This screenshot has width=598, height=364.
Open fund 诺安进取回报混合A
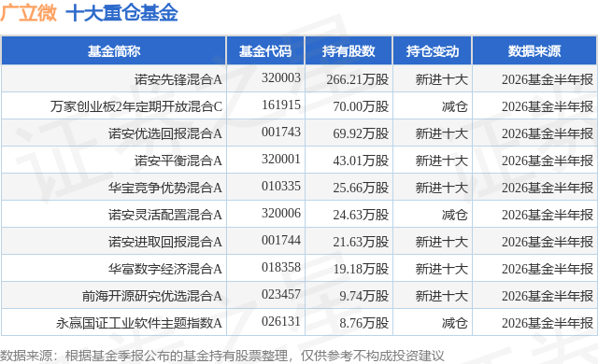165,242
